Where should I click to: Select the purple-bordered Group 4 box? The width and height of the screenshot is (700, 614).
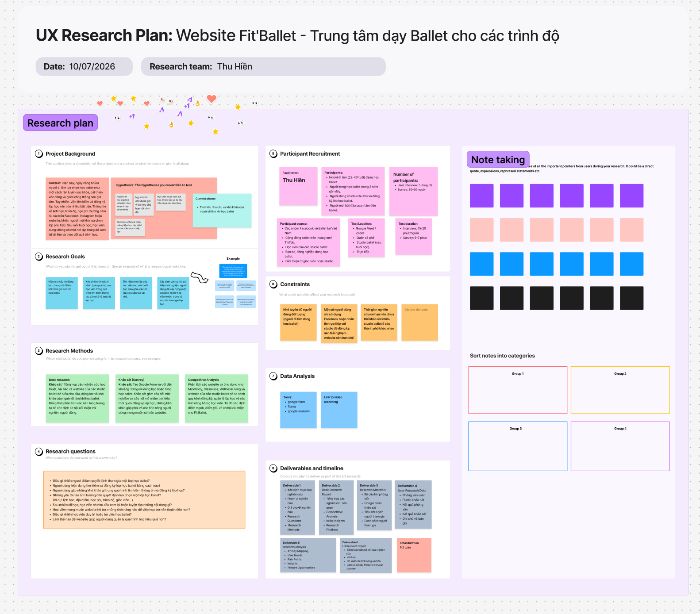click(620, 446)
